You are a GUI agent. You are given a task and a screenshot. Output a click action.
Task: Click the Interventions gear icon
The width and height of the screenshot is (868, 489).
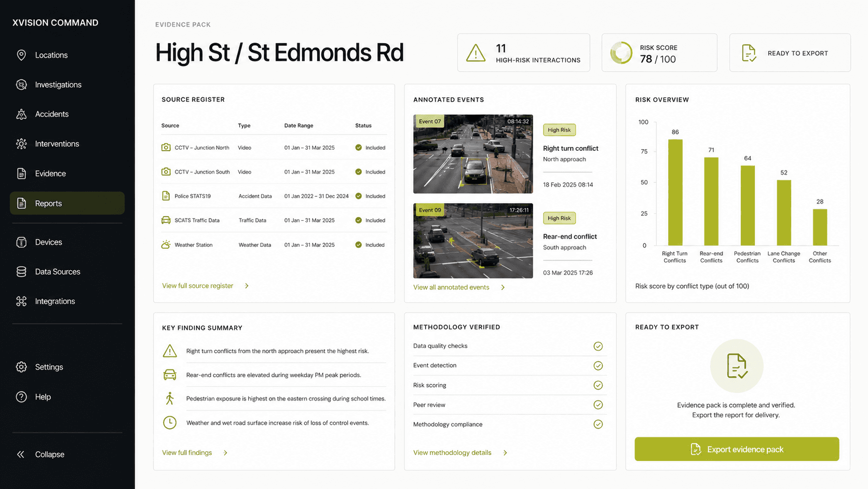[x=21, y=144]
